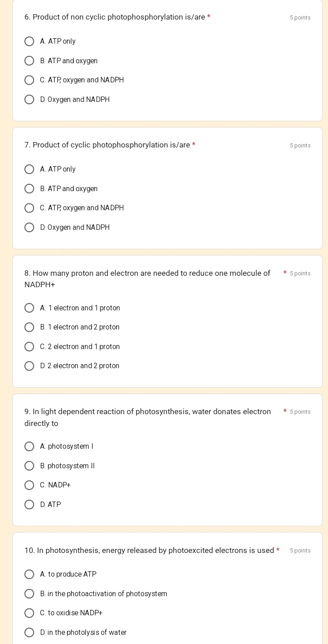Choose 'B. ATP and oxygen' in question 7

(29, 189)
